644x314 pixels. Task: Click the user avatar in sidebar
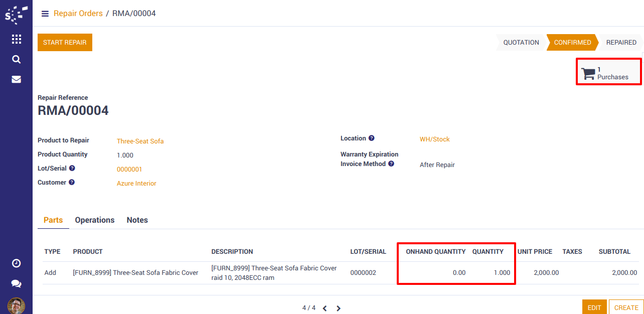click(x=17, y=305)
